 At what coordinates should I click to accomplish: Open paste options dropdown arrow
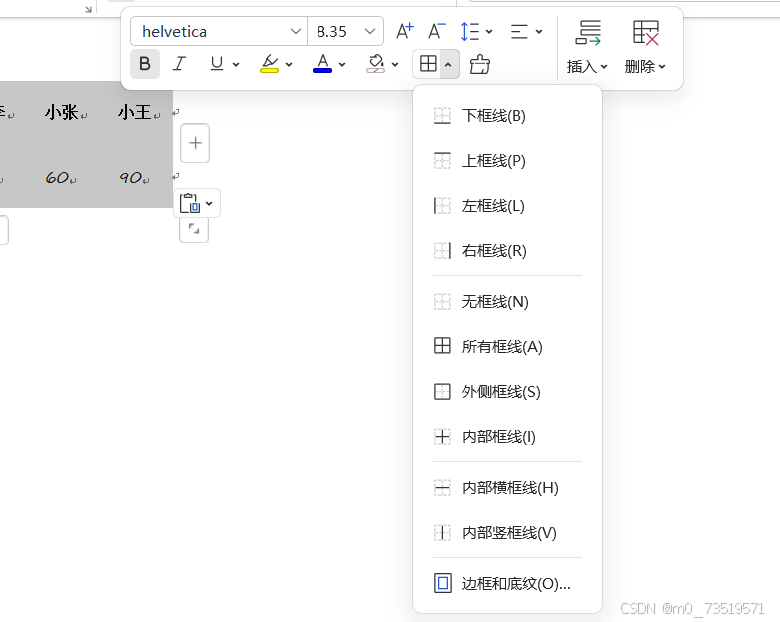[x=209, y=203]
